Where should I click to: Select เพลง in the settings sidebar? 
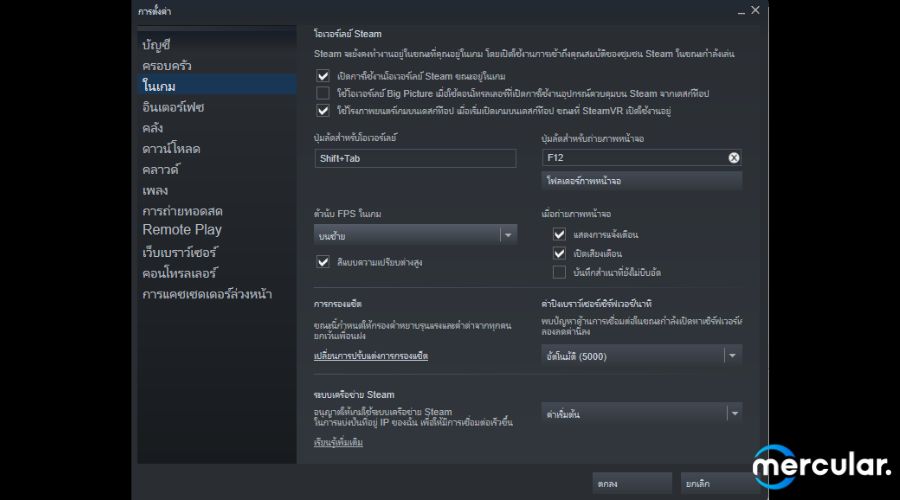point(155,190)
